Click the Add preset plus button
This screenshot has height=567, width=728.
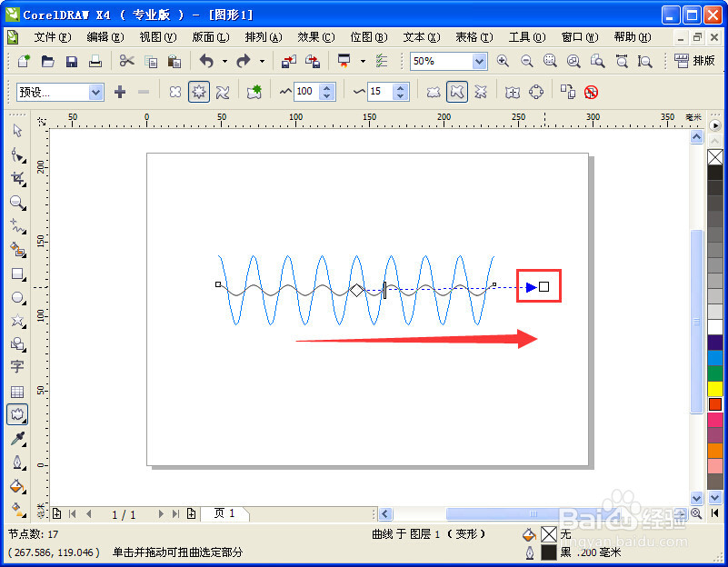120,92
